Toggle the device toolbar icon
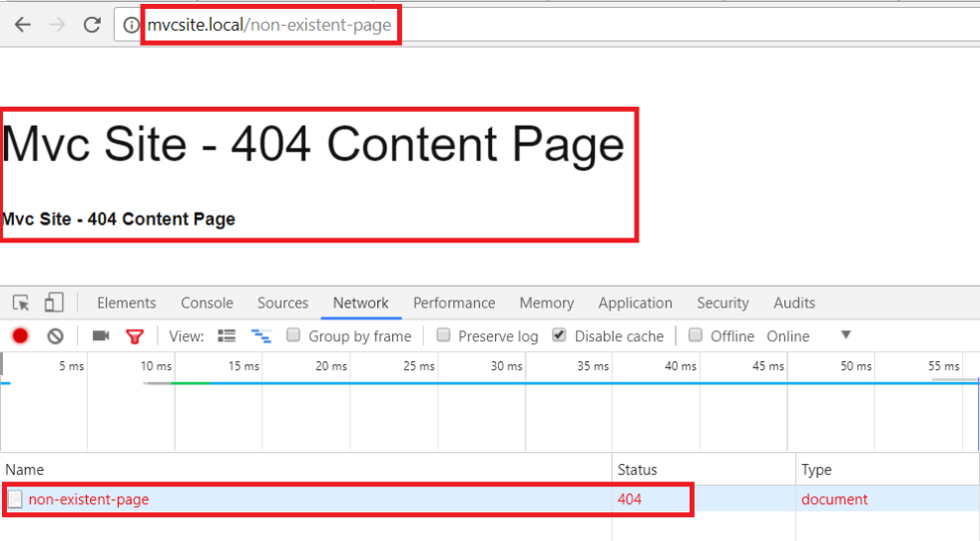980x541 pixels. 54,302
